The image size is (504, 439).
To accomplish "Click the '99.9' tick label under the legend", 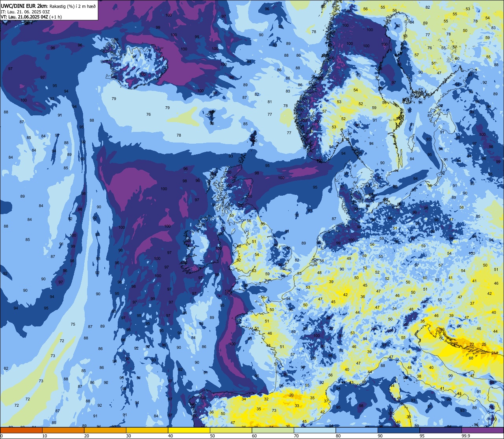I will pos(466,436).
